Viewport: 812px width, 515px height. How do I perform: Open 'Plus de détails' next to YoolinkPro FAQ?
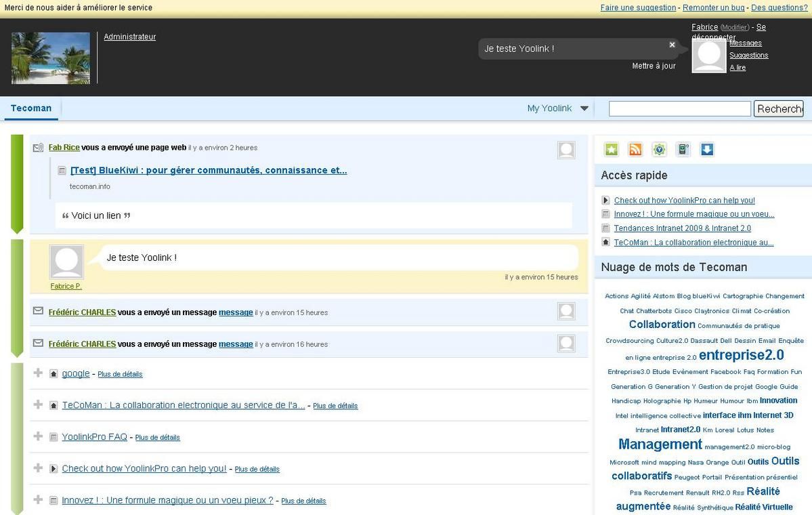pyautogui.click(x=157, y=437)
